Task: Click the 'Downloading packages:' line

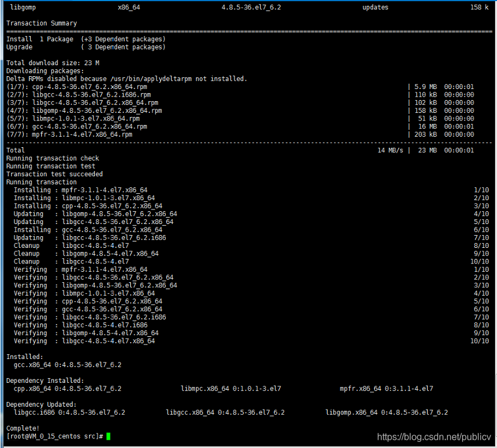Action: coord(45,70)
